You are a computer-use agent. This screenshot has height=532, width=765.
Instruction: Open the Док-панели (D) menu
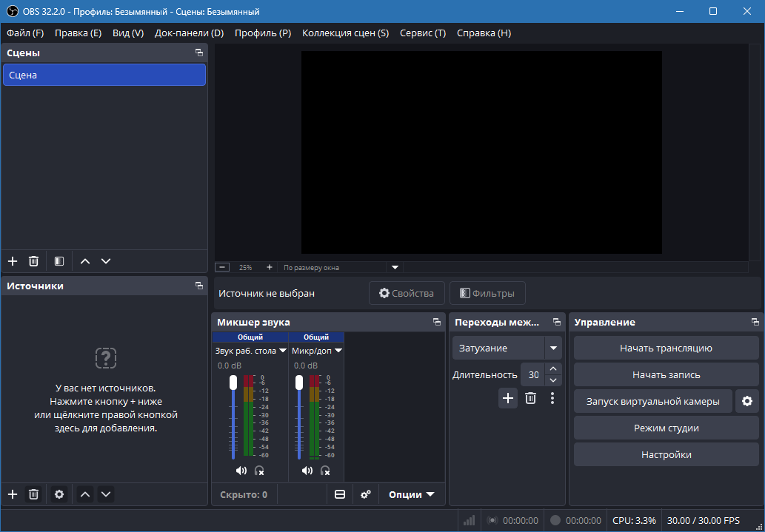click(x=190, y=33)
